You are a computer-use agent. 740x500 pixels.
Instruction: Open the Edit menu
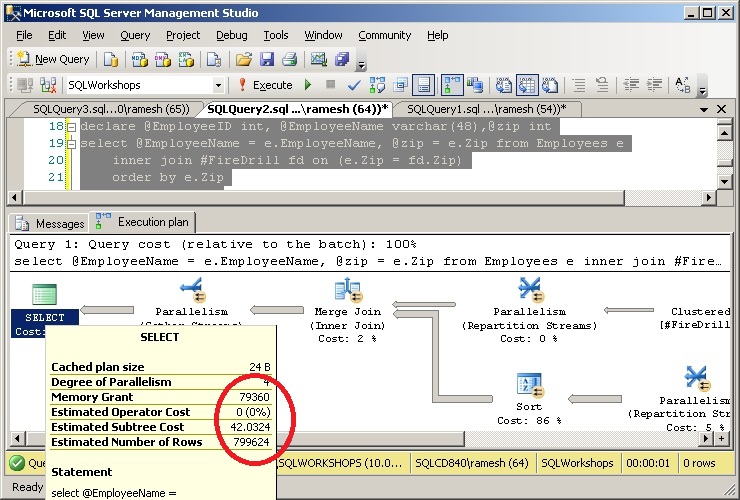[57, 35]
